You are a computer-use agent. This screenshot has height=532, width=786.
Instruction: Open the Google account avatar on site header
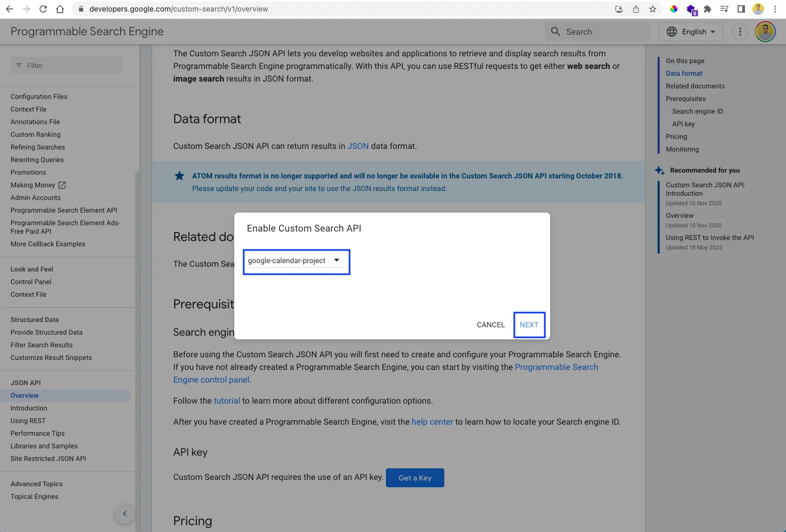pyautogui.click(x=765, y=32)
